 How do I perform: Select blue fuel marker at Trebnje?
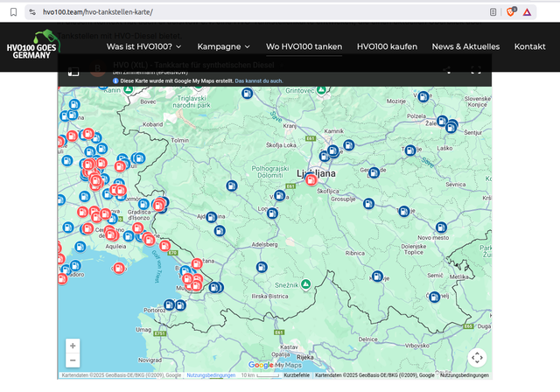404,212
